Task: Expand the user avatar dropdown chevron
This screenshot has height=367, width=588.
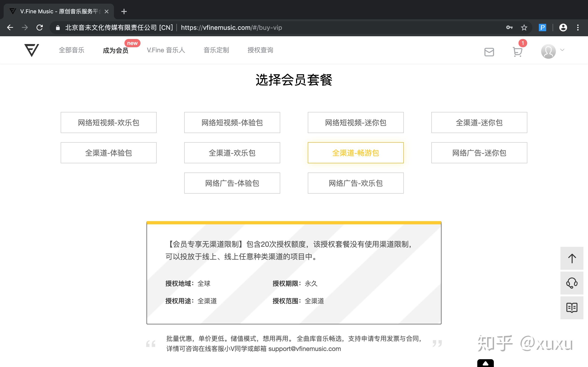Action: click(x=562, y=50)
